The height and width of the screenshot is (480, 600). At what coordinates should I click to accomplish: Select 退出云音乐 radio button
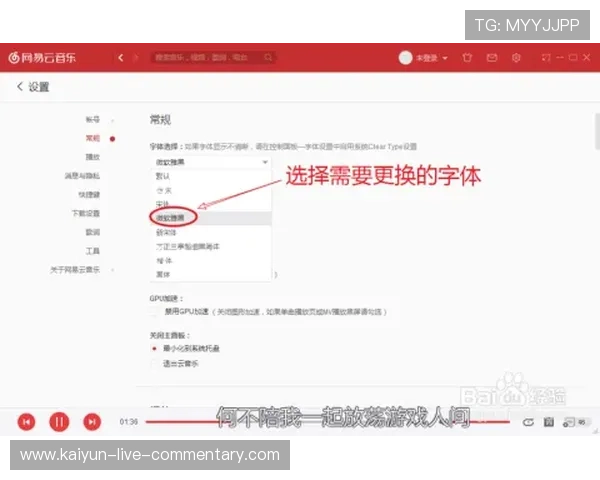pos(154,363)
